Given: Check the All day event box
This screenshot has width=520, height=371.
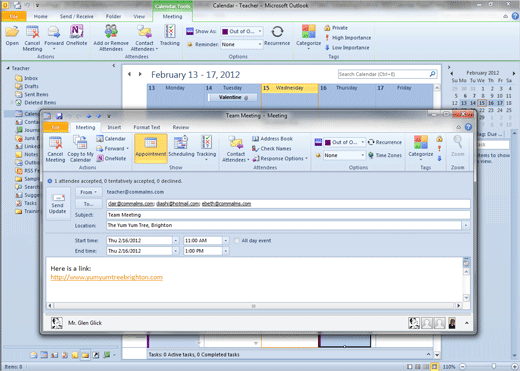Looking at the screenshot, I should 237,241.
